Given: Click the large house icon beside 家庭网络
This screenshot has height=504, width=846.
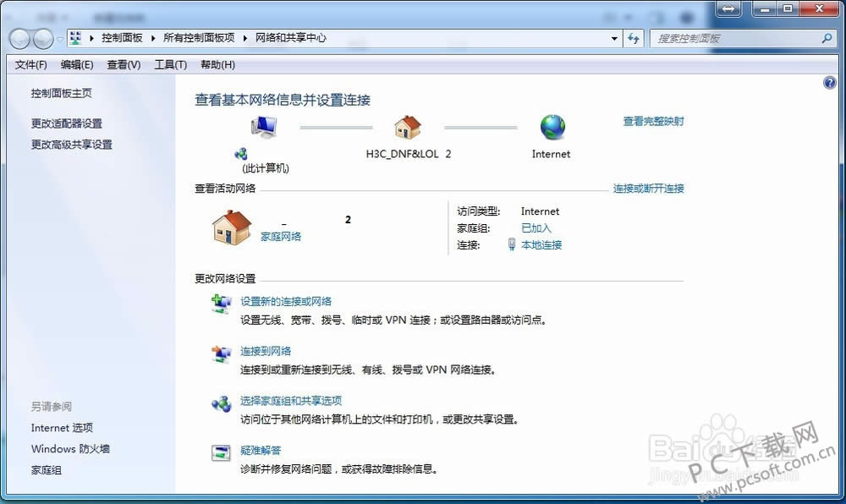Looking at the screenshot, I should tap(231, 227).
